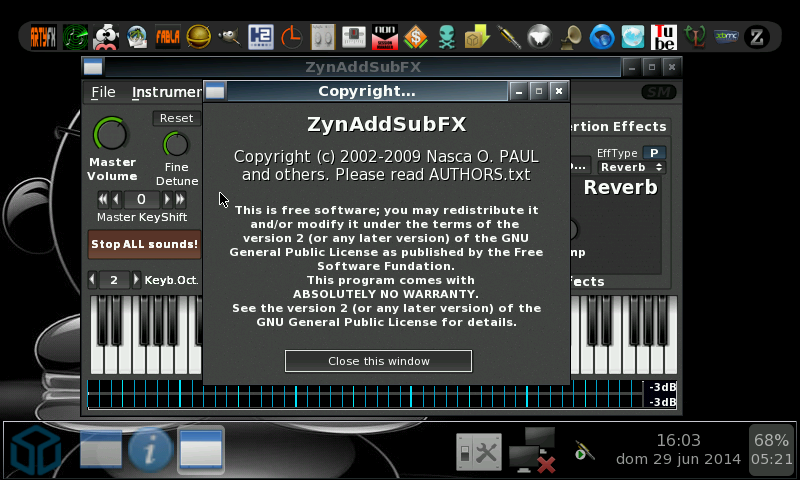Image resolution: width=800 pixels, height=480 pixels.
Task: Close the Copyright dialog via title bar X
Action: pos(559,91)
